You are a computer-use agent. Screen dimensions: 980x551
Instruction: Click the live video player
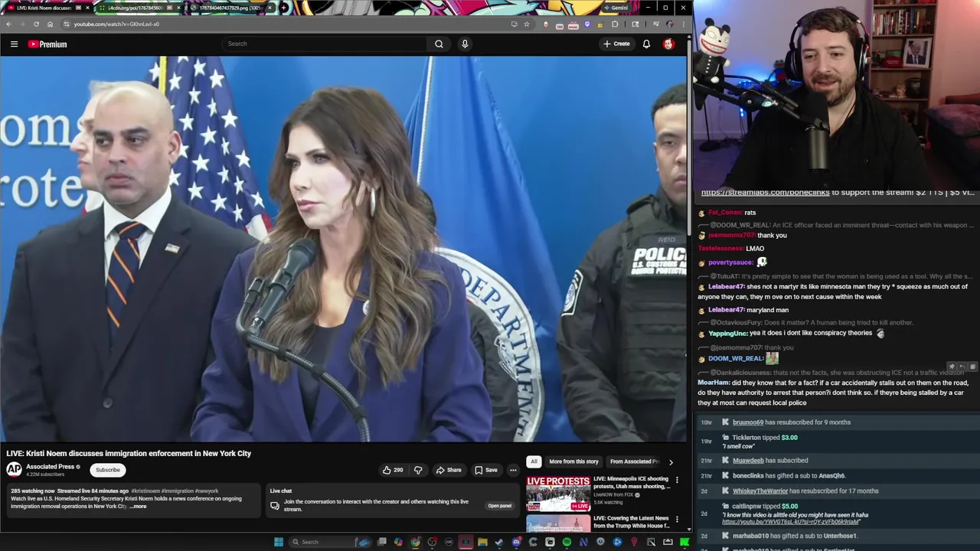click(x=344, y=249)
